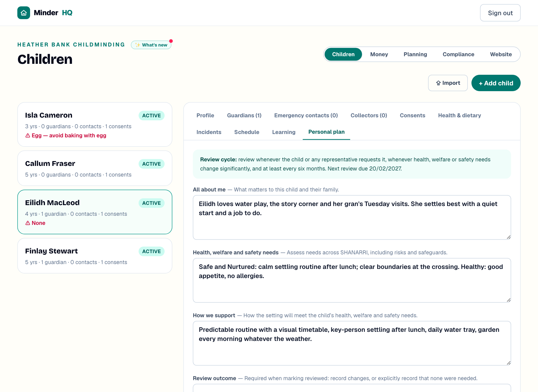Click '4 yrs · 1 guardian' details line
The width and height of the screenshot is (538, 392).
(x=76, y=214)
